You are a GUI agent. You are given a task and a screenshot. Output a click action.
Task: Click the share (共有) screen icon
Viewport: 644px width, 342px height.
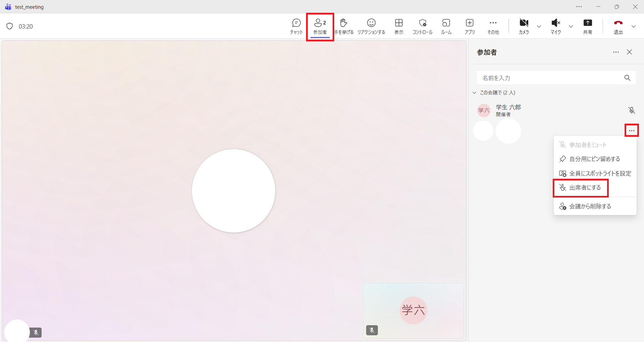click(587, 26)
